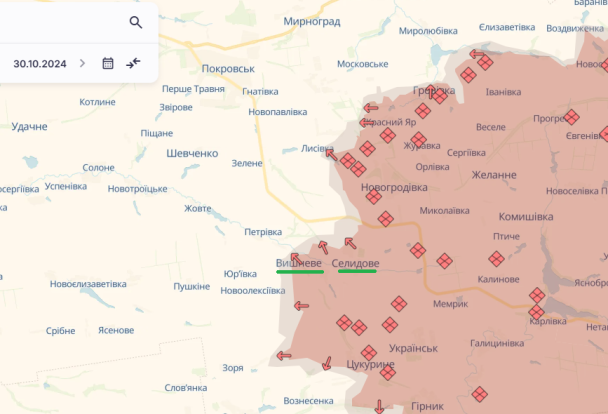Click the Перше Травня label

pyautogui.click(x=193, y=89)
